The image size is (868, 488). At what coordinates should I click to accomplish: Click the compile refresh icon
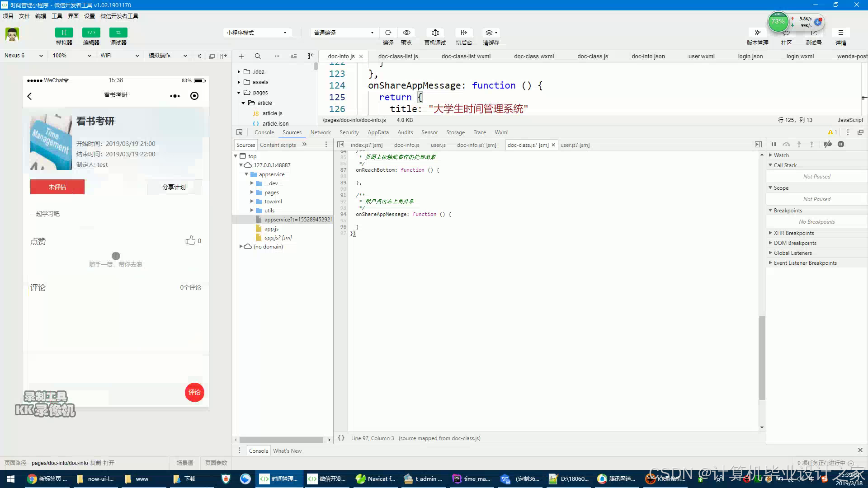[x=388, y=33]
